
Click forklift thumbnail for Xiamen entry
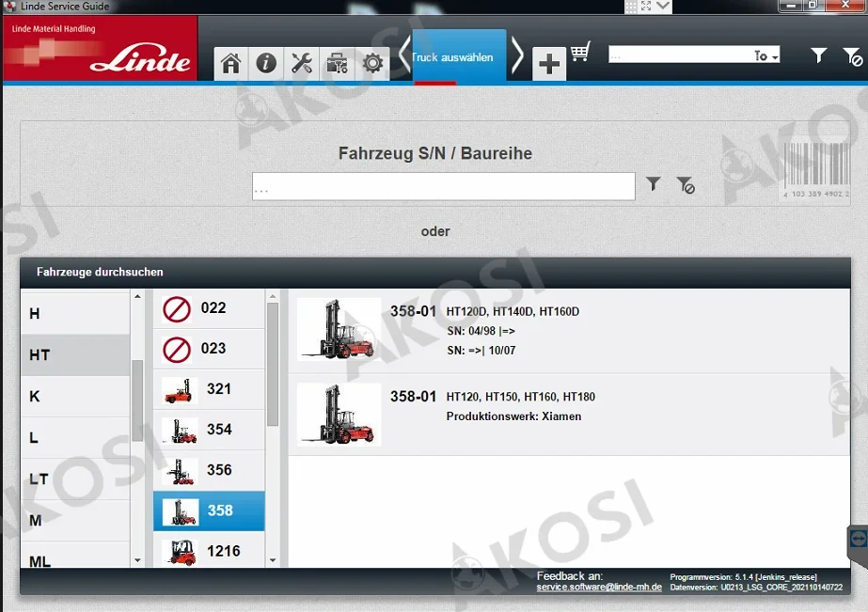coord(339,415)
